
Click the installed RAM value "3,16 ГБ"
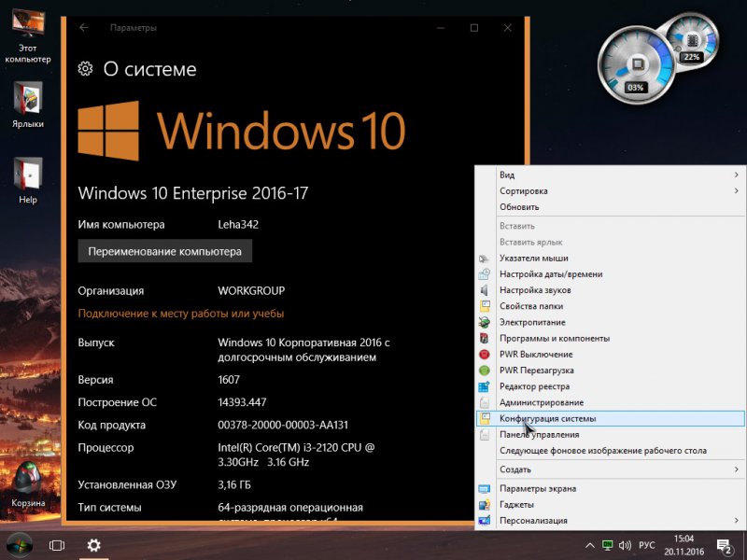pyautogui.click(x=234, y=485)
